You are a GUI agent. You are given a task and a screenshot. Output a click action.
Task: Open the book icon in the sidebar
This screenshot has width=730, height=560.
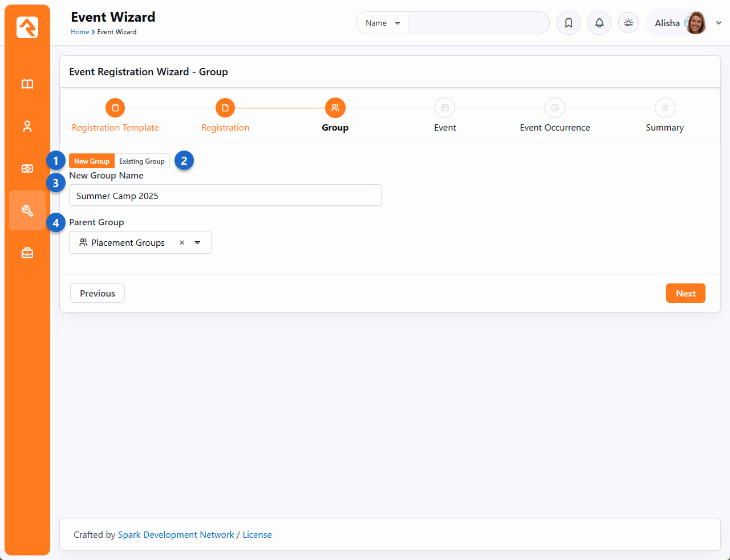(27, 84)
